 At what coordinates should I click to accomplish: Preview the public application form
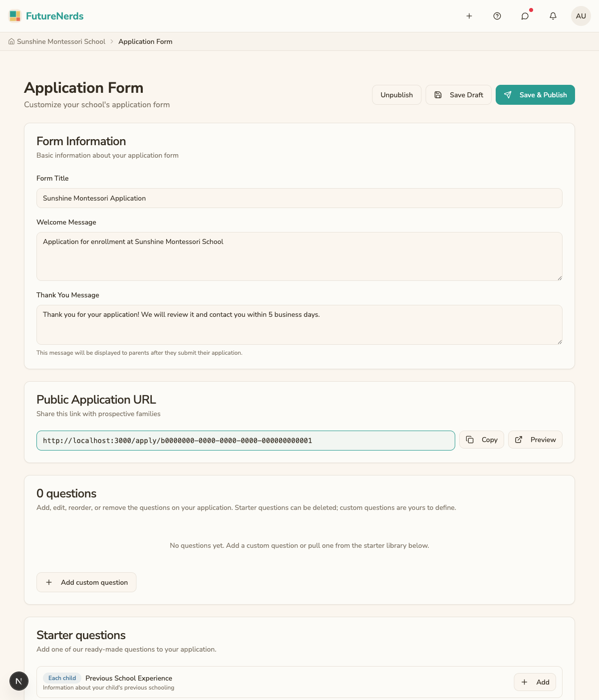click(x=535, y=440)
